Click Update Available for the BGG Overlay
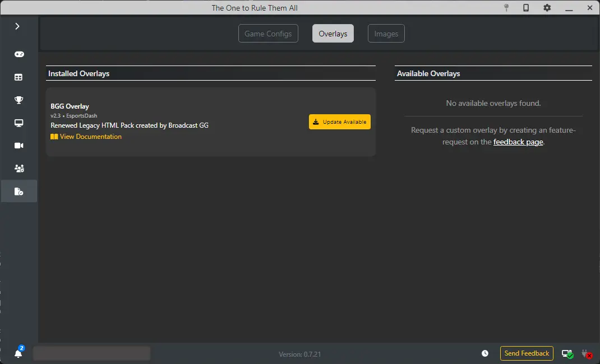This screenshot has height=364, width=600. [x=339, y=122]
